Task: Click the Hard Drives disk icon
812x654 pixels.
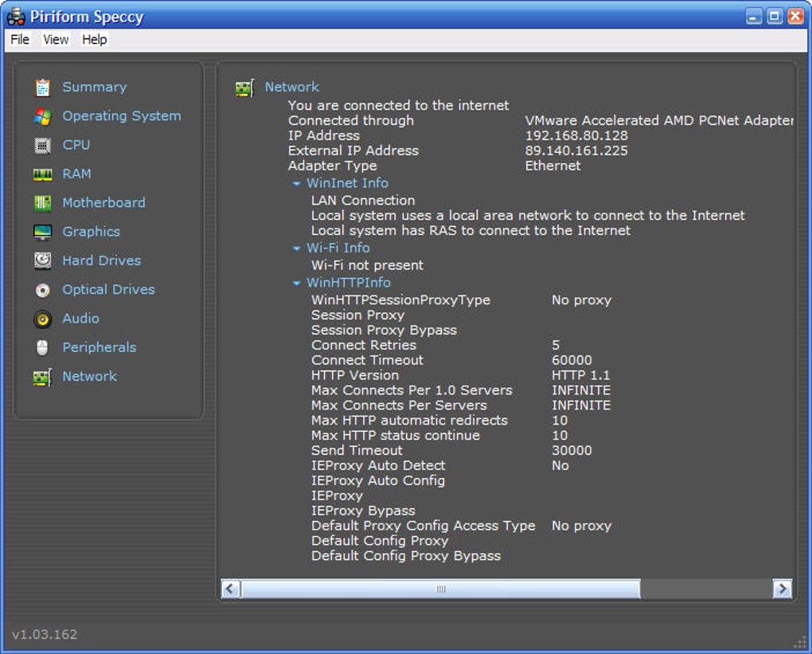Action: 42,260
